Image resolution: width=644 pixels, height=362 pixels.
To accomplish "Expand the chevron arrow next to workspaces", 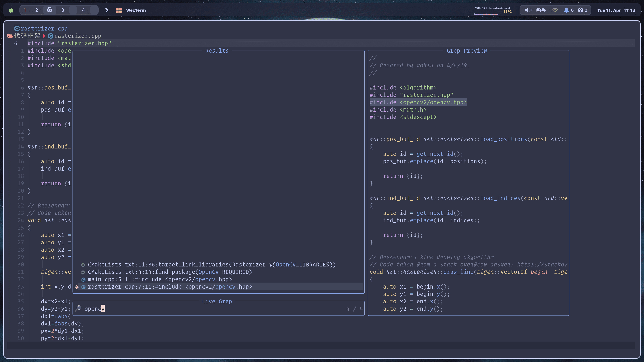I will click(107, 10).
